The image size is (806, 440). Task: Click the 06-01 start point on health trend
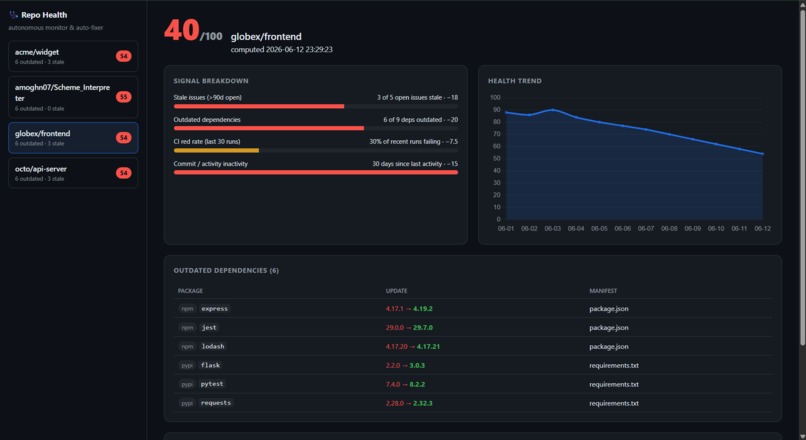pyautogui.click(x=506, y=112)
